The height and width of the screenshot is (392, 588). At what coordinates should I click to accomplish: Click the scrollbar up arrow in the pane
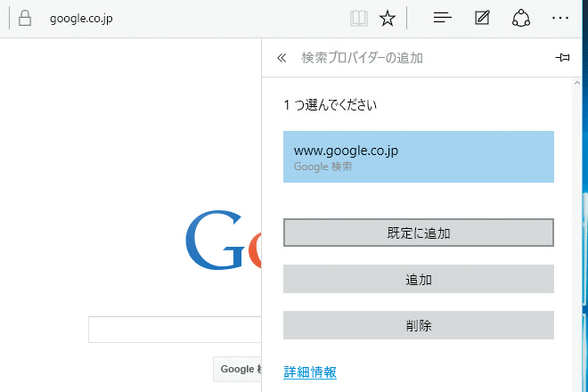coord(577,83)
